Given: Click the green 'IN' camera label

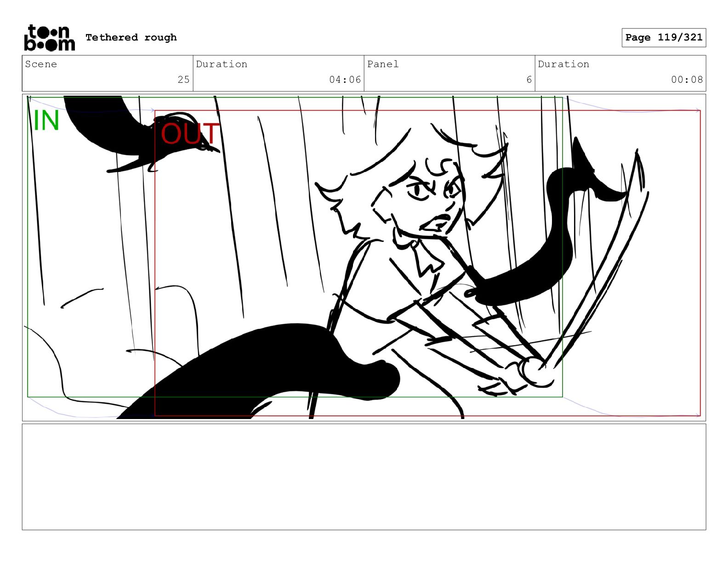Looking at the screenshot, I should 46,121.
